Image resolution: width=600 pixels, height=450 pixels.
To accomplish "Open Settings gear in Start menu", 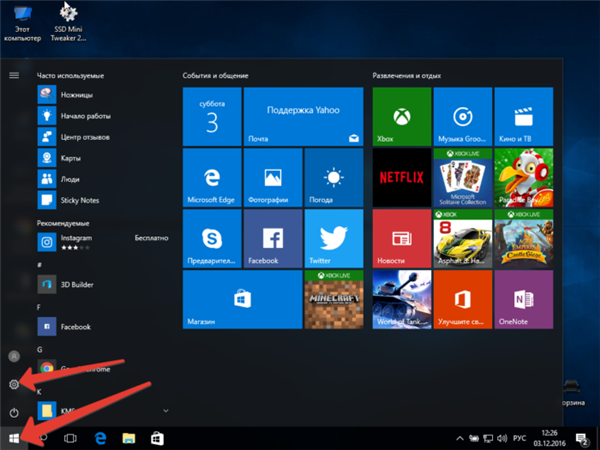I will [14, 384].
